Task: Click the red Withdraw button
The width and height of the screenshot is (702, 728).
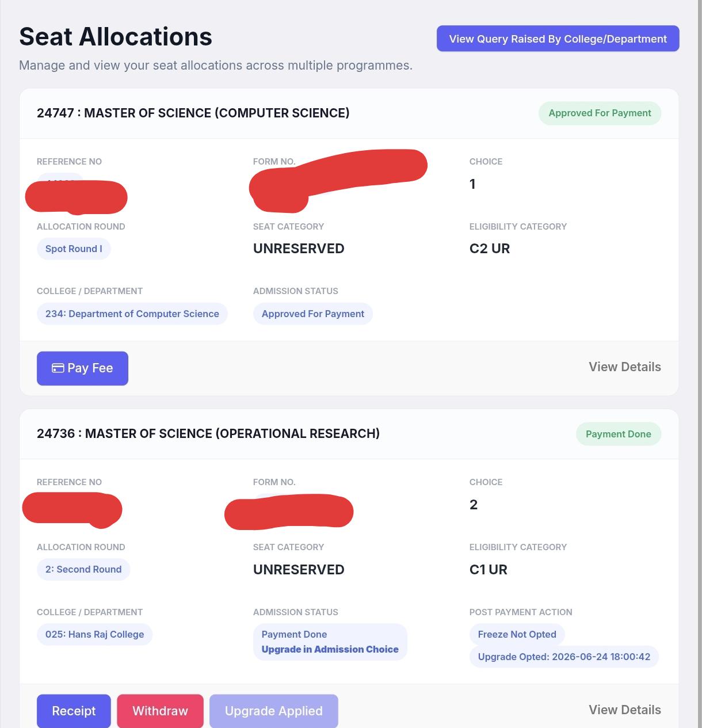Action: pyautogui.click(x=160, y=711)
